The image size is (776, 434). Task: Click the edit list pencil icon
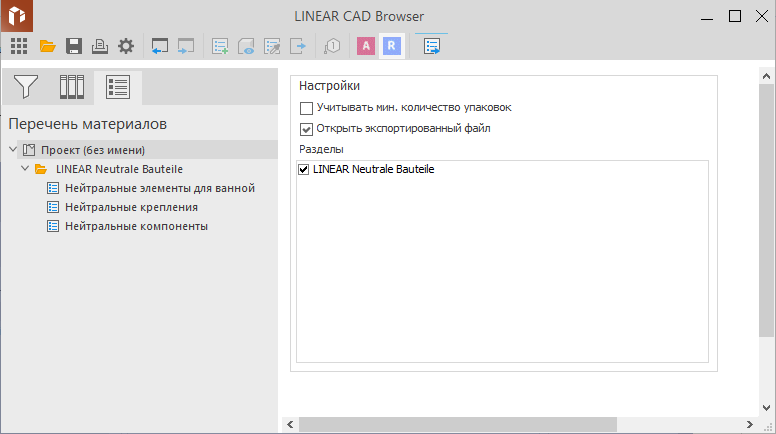point(272,46)
